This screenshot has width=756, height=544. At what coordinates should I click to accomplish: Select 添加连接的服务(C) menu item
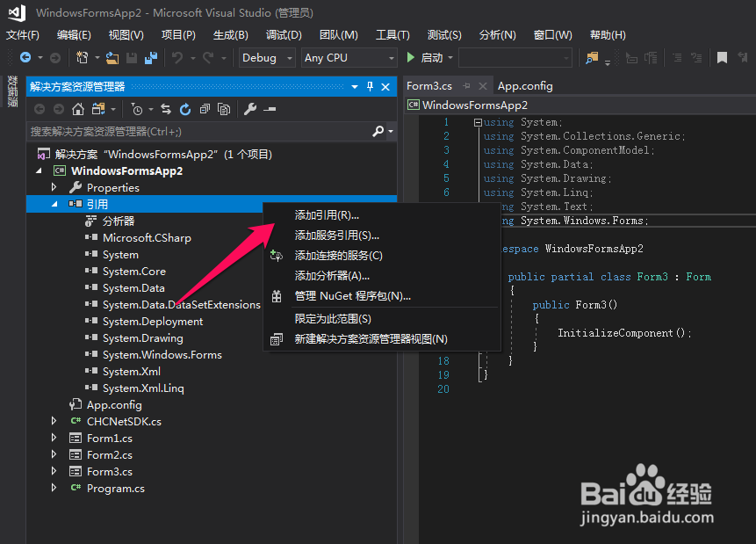pyautogui.click(x=382, y=256)
